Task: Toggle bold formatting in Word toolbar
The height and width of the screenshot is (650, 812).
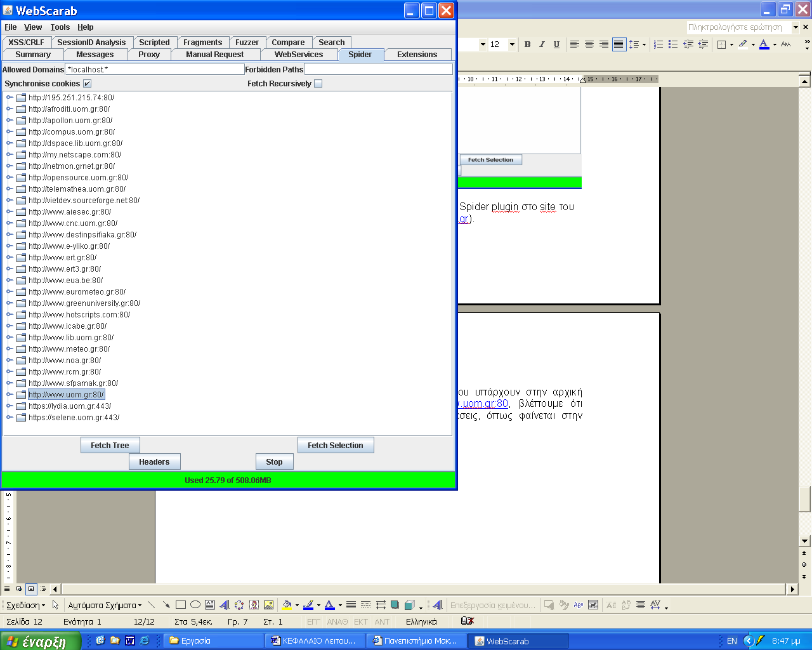Action: click(x=527, y=44)
